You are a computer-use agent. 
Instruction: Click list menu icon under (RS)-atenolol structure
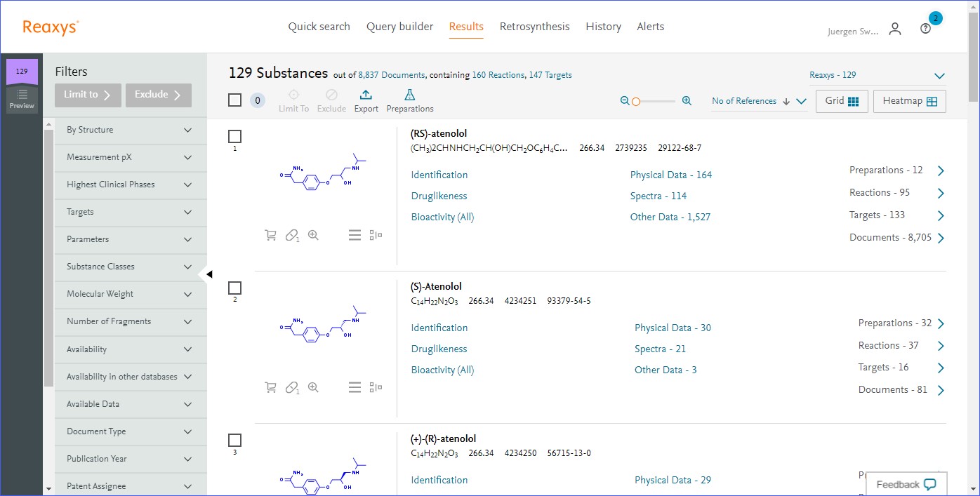pyautogui.click(x=355, y=235)
